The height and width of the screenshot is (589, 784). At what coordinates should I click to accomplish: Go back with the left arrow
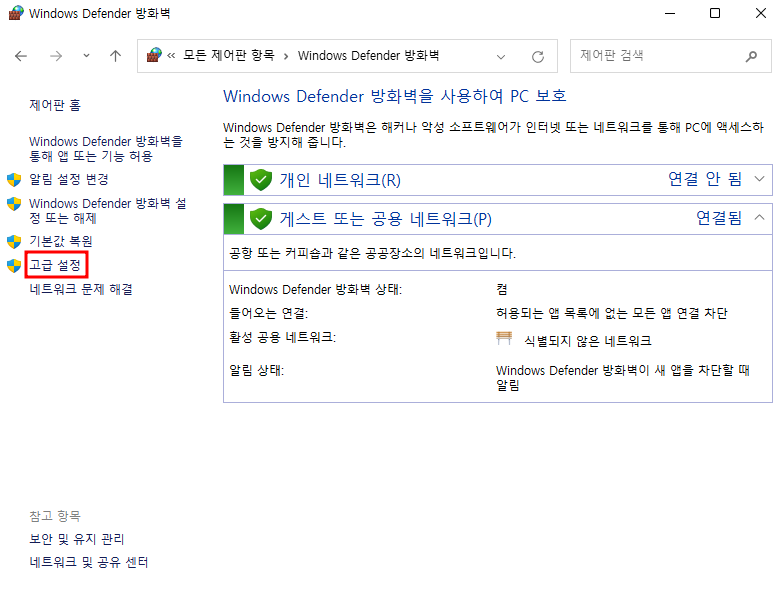pyautogui.click(x=20, y=56)
